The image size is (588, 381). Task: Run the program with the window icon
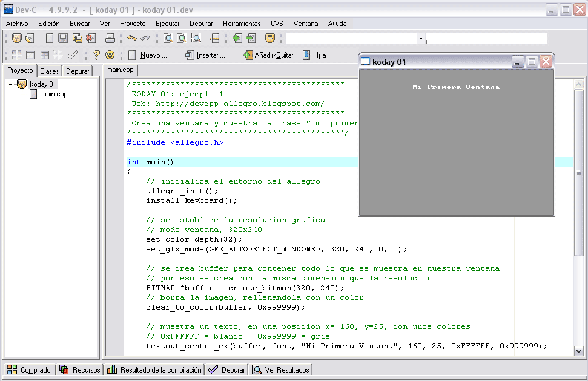click(x=30, y=55)
